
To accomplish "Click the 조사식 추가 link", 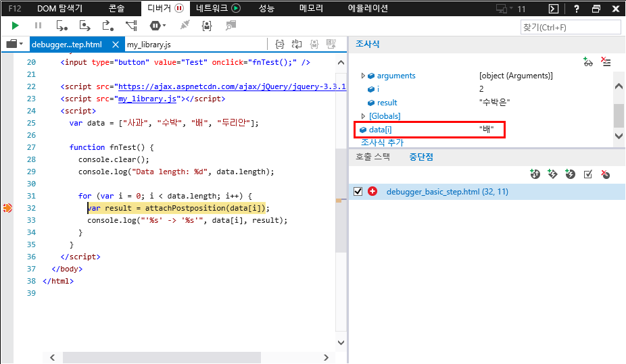I will [383, 142].
